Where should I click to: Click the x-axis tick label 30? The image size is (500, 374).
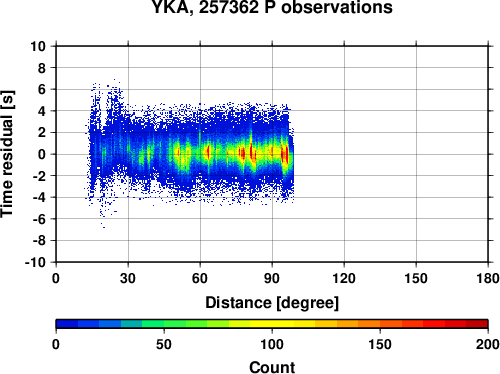click(128, 278)
